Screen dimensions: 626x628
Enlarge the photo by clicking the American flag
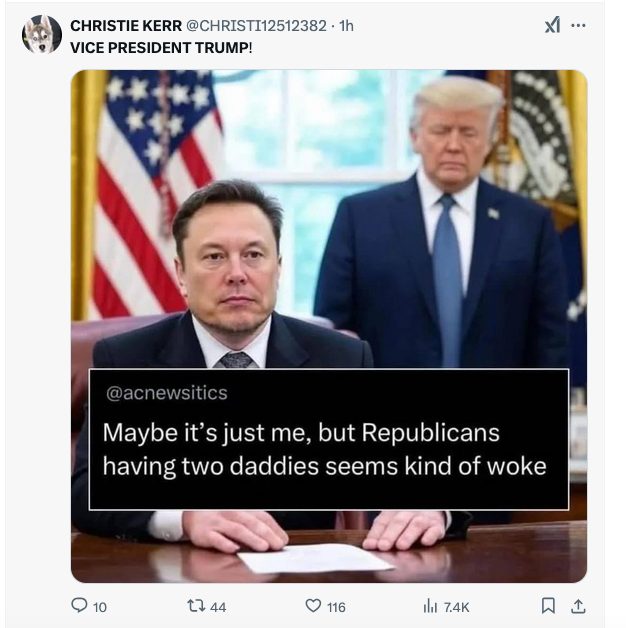pos(150,180)
